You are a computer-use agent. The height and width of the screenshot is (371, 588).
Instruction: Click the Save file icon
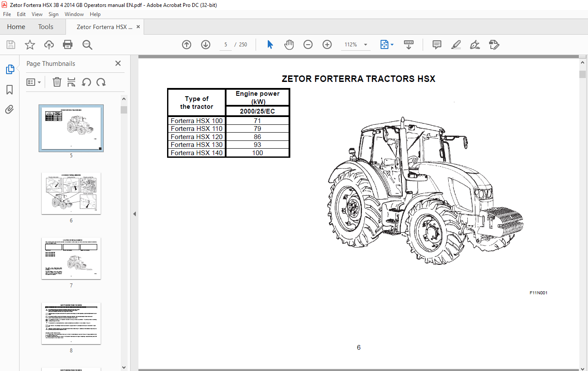click(11, 45)
